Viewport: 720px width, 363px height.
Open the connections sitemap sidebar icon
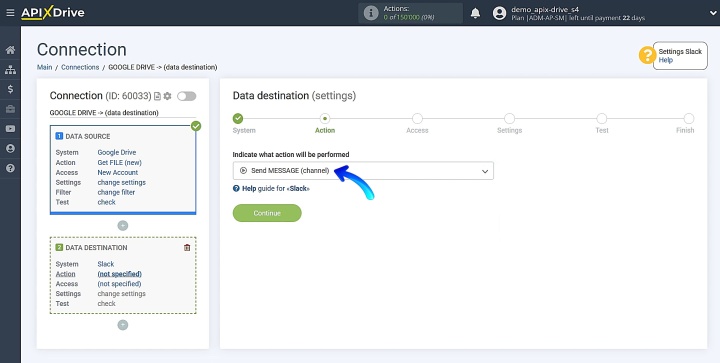pos(10,70)
